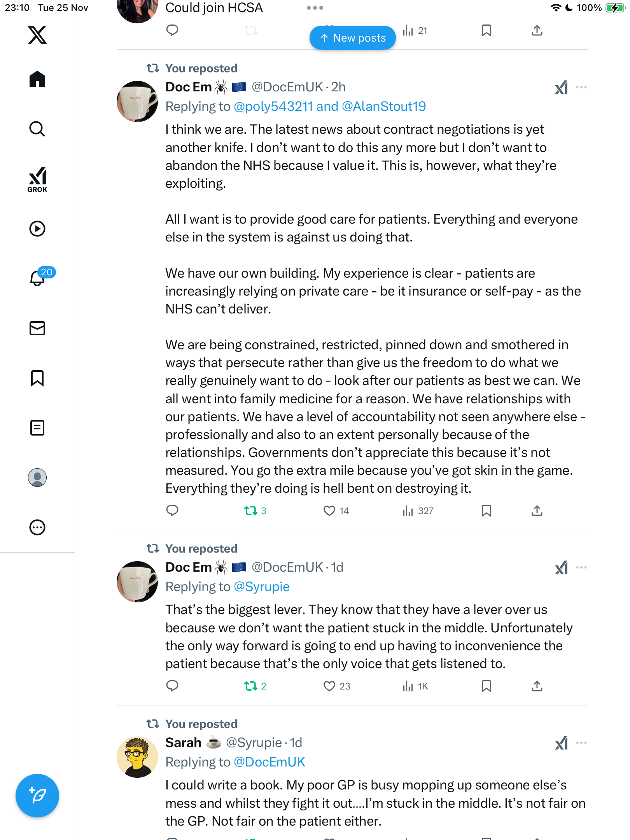
Task: Open more options on Doc Em's 2h post
Action: [x=581, y=87]
